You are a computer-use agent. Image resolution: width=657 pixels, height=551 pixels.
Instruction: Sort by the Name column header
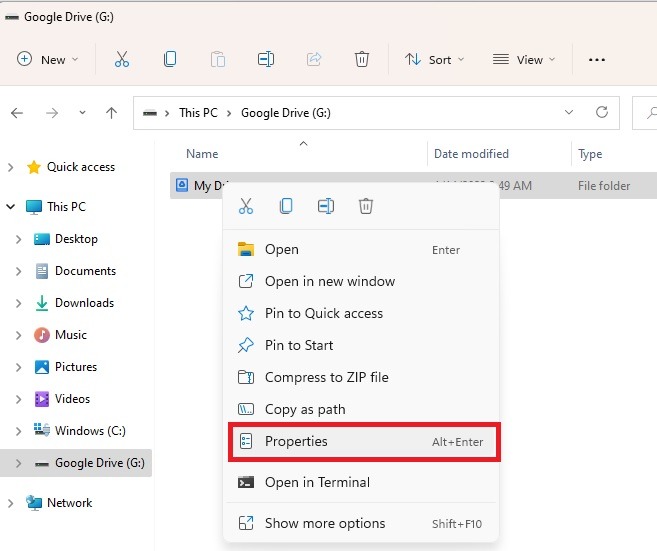[202, 154]
